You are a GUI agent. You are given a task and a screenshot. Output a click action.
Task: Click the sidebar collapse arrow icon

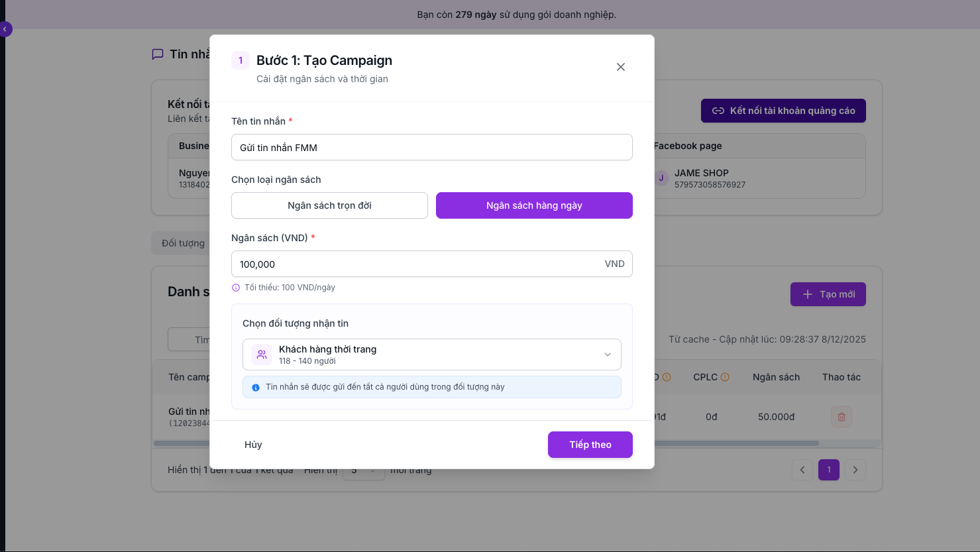tap(5, 29)
